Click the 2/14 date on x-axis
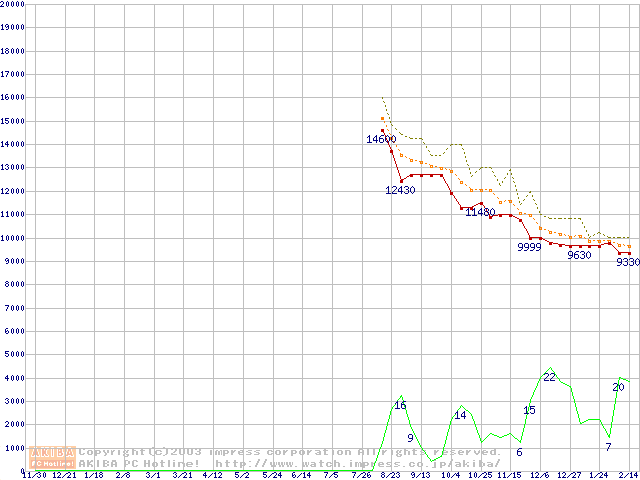 tap(628, 475)
